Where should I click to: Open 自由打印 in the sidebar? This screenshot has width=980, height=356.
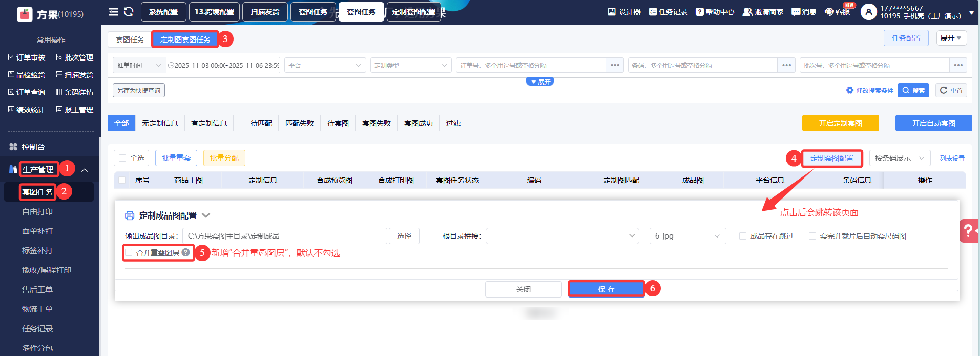[37, 211]
